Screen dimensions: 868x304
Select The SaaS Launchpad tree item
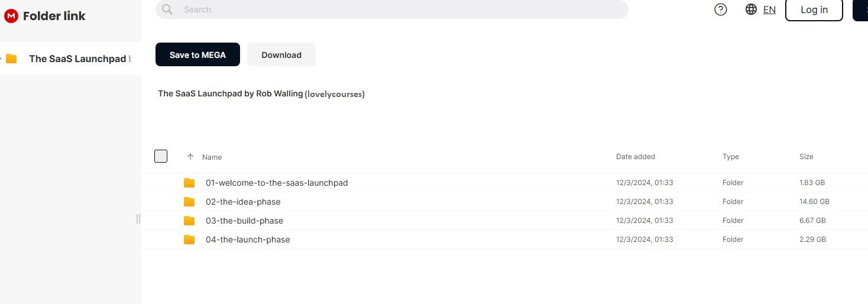pos(78,59)
